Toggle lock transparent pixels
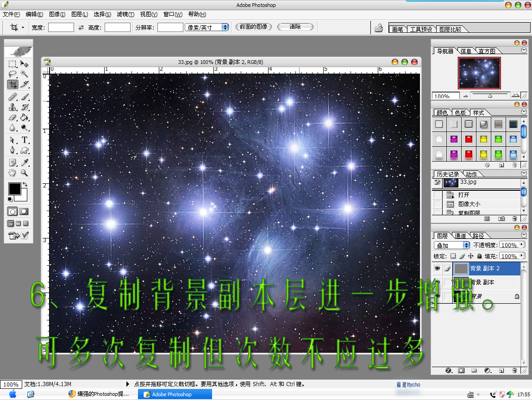532x400 pixels. (453, 256)
